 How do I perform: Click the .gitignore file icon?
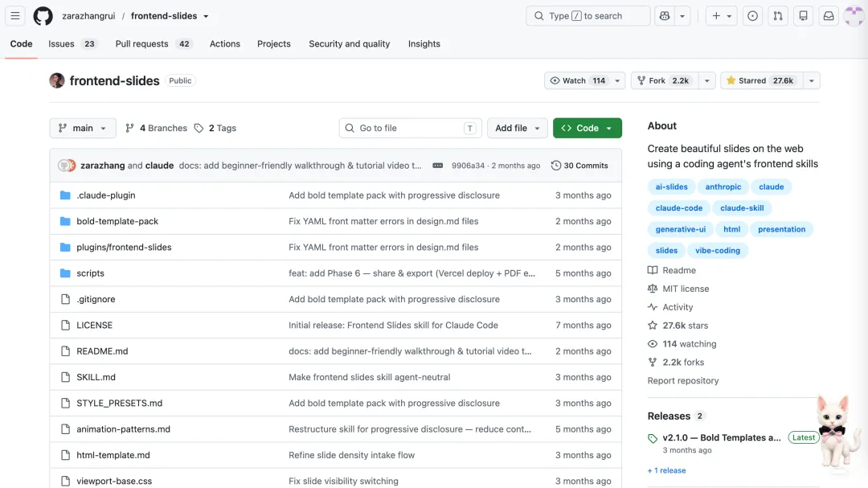tap(65, 299)
